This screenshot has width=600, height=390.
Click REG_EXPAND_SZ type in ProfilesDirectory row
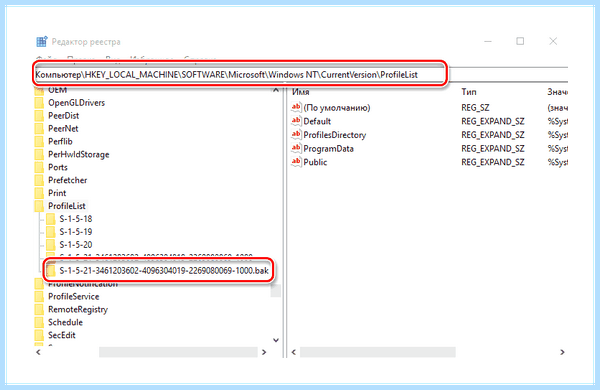(492, 135)
